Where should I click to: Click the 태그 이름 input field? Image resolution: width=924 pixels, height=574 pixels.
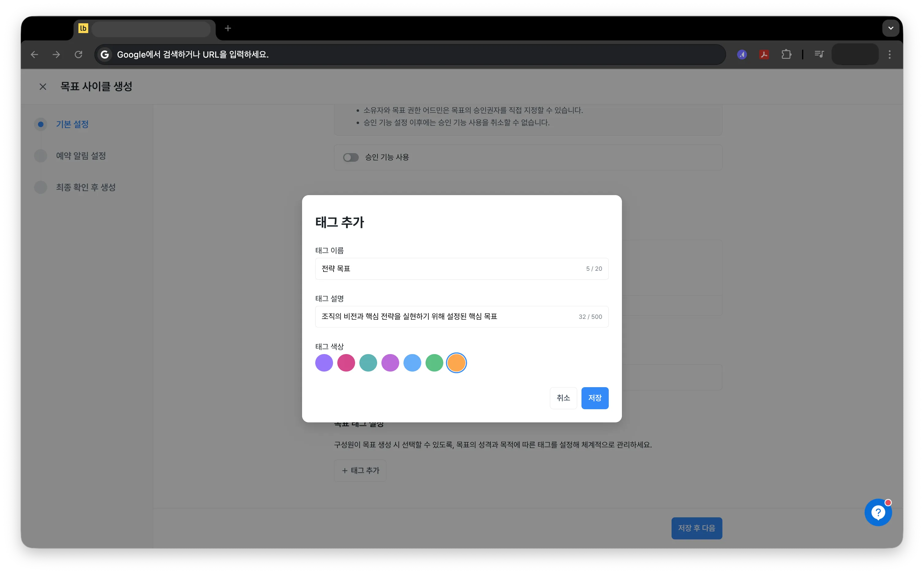(462, 269)
